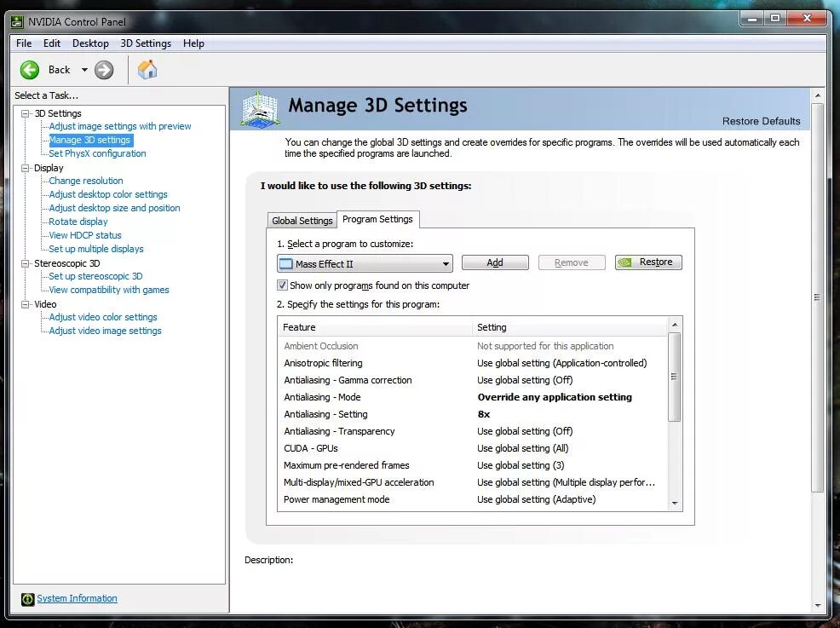
Task: Open the Back history dropdown arrow
Action: point(84,70)
